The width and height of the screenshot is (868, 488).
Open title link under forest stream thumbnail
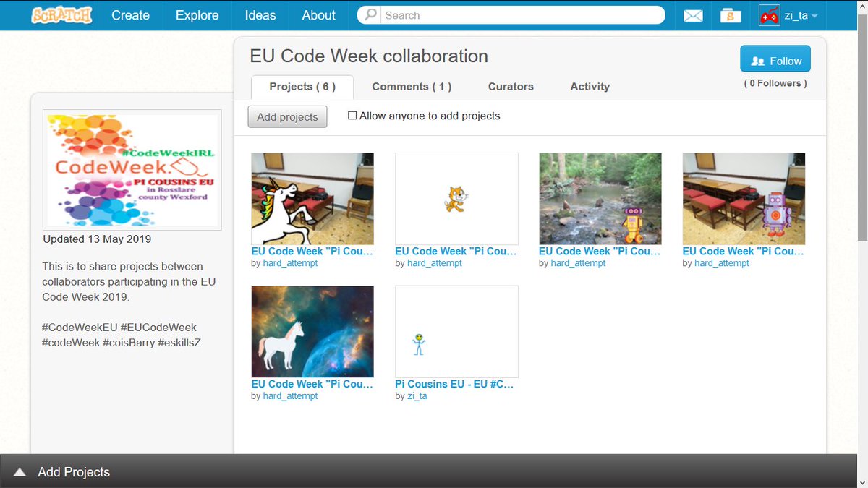(x=600, y=252)
